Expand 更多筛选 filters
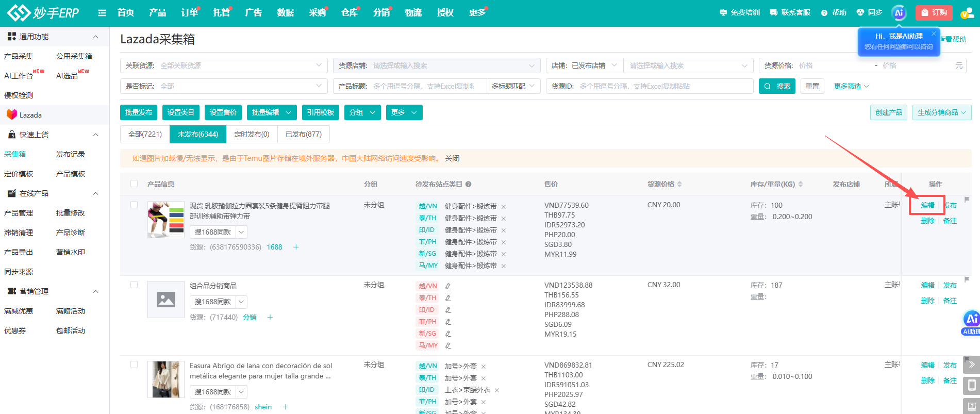Screen dimensions: 980x414 coord(851,86)
